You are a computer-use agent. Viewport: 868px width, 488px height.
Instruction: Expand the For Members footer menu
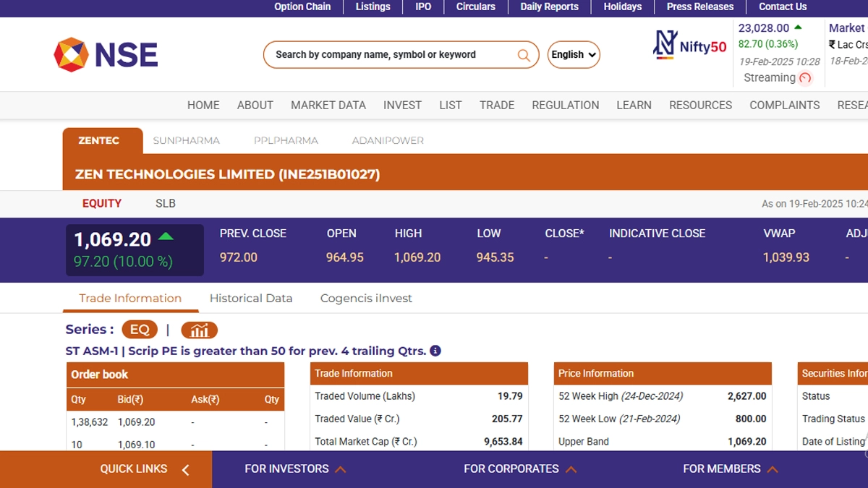coord(730,469)
